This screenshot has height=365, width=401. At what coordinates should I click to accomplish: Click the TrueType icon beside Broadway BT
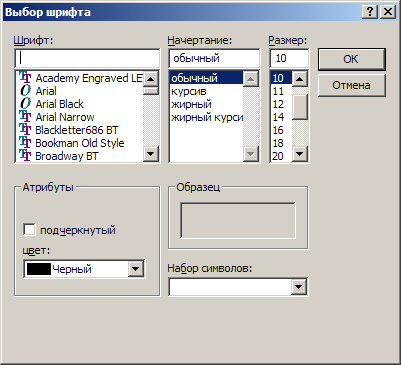point(25,156)
